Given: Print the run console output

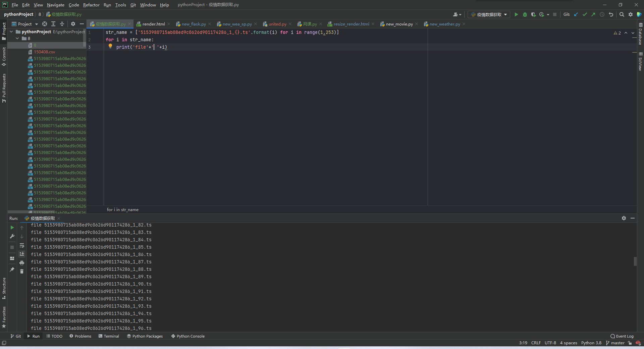Looking at the screenshot, I should click(x=22, y=263).
